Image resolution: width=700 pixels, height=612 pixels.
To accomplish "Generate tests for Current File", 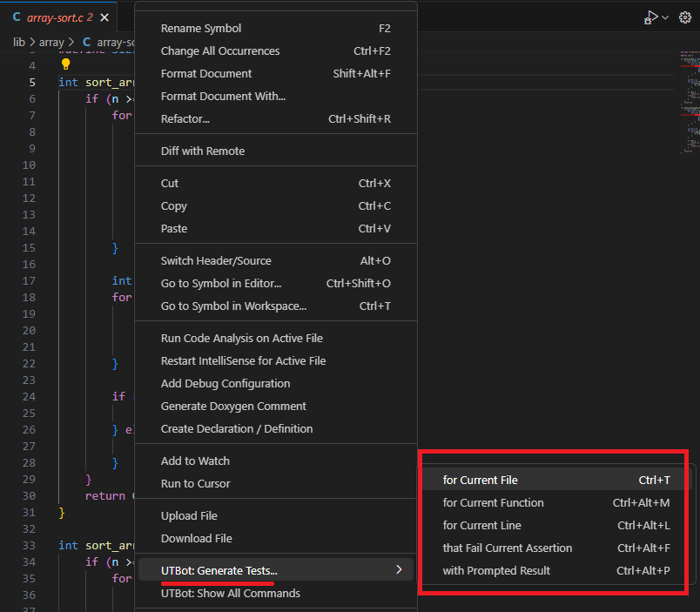I will pyautogui.click(x=481, y=481).
